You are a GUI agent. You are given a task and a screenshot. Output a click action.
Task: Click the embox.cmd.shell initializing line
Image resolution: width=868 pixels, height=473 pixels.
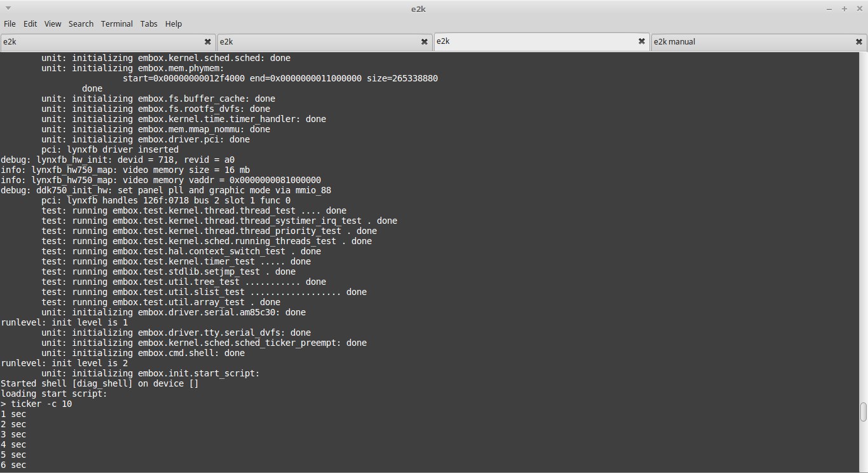pyautogui.click(x=143, y=353)
